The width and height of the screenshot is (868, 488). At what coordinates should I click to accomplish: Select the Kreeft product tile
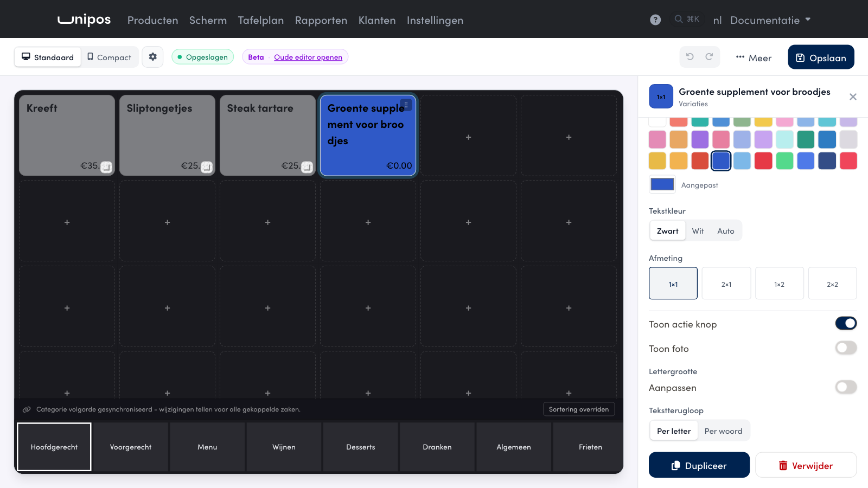(67, 136)
